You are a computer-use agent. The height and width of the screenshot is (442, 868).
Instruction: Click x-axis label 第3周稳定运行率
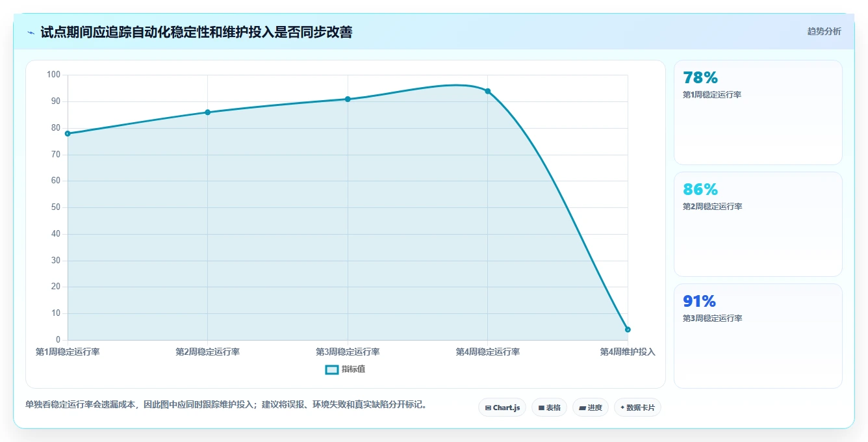(x=348, y=352)
